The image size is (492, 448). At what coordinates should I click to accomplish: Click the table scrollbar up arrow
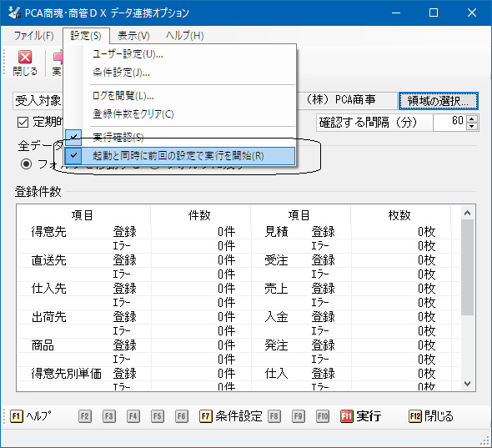(x=467, y=214)
